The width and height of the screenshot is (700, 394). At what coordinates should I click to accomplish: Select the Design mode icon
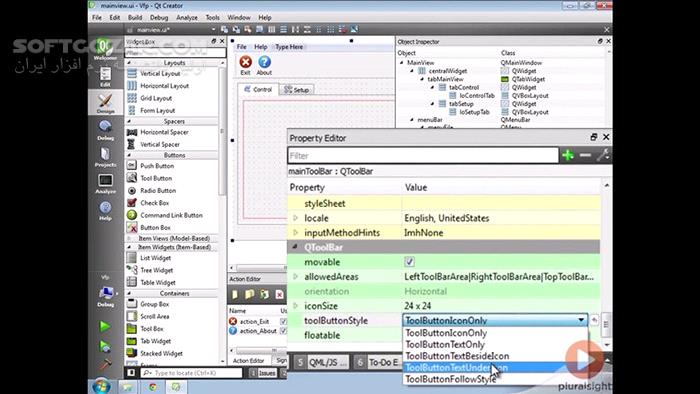105,103
